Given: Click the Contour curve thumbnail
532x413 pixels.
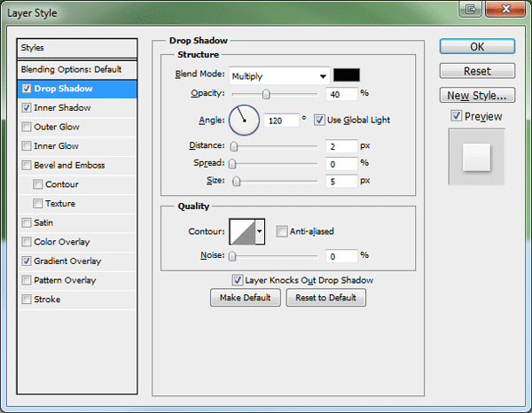Looking at the screenshot, I should click(x=242, y=231).
